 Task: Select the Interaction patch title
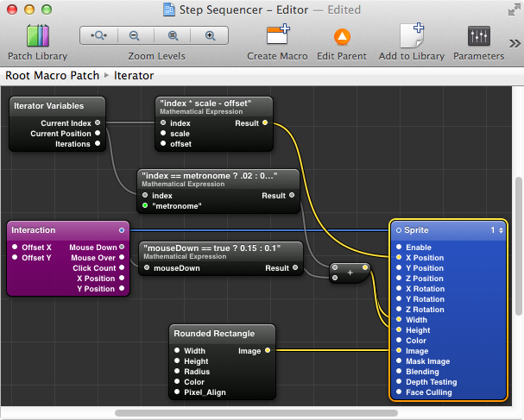pos(34,230)
